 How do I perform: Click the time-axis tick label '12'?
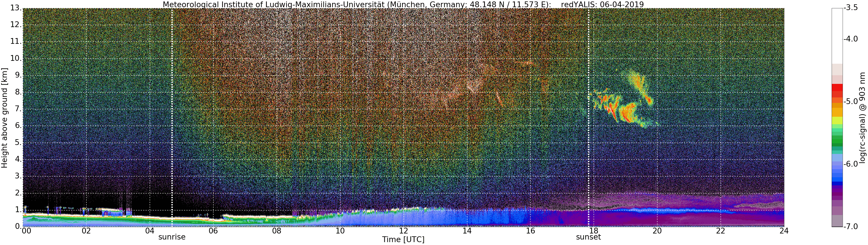(x=404, y=231)
